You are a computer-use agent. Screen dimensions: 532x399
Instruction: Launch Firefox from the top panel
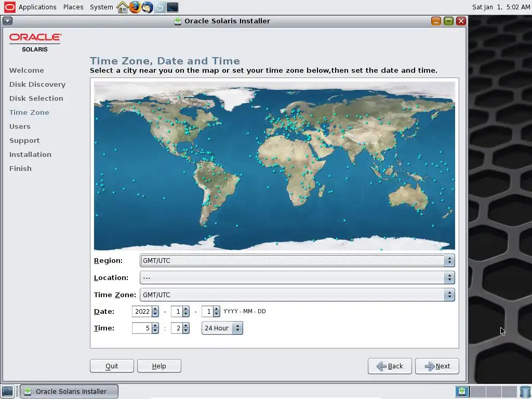(x=135, y=7)
